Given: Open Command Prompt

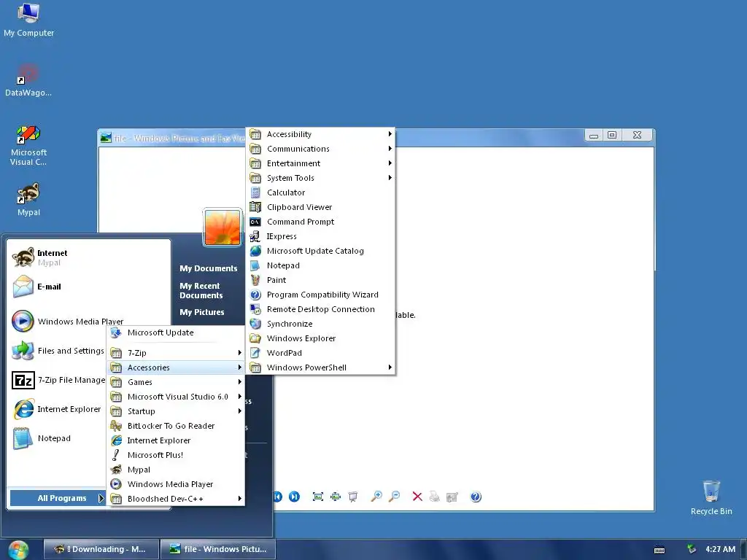Looking at the screenshot, I should click(x=321, y=222).
